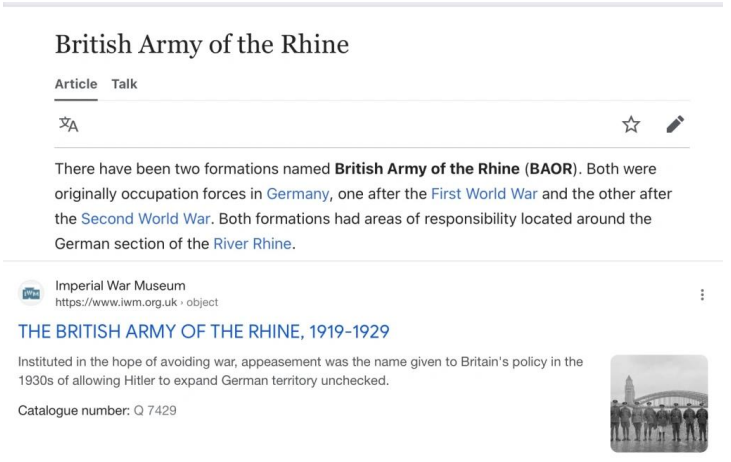Screen dimensions: 731x462
Task: Star this article to watchlist it
Action: pos(631,125)
